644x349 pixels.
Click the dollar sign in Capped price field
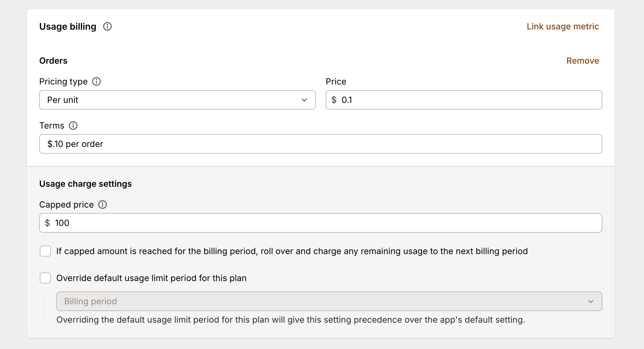point(48,223)
